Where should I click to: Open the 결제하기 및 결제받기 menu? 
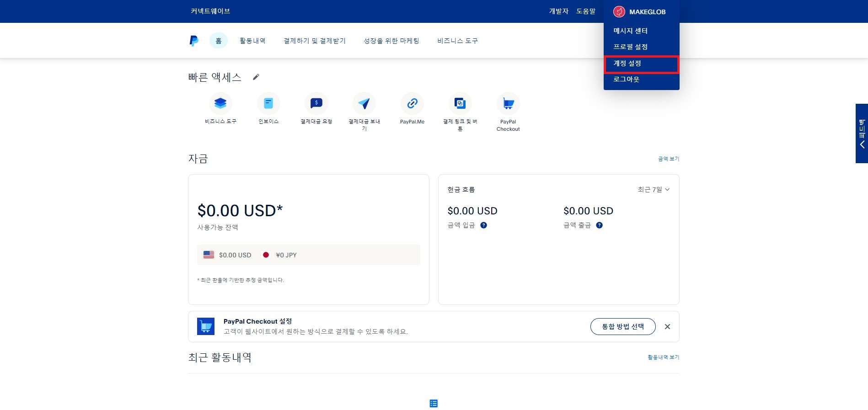pyautogui.click(x=315, y=41)
